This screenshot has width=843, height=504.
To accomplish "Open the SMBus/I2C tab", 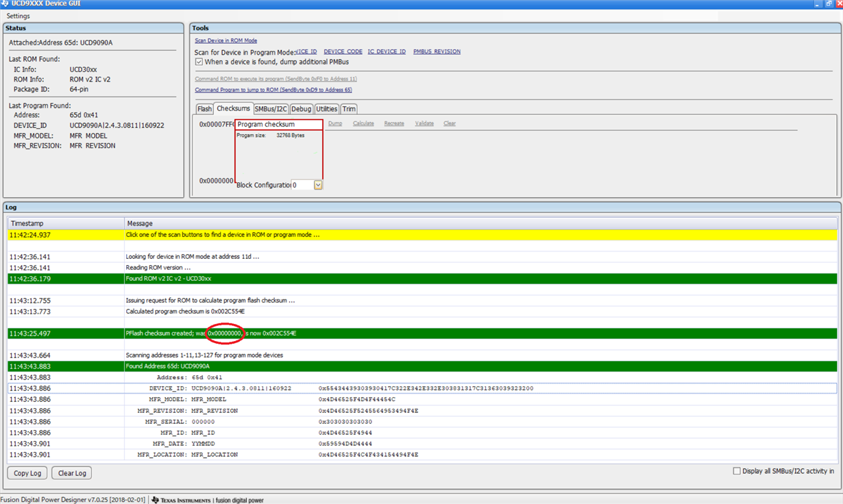I will click(271, 109).
